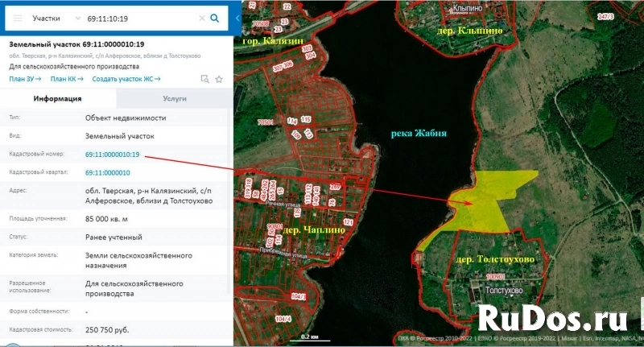Add parcel to favorites with star icon
Image resolution: width=644 pixels, height=347 pixels.
tap(219, 79)
